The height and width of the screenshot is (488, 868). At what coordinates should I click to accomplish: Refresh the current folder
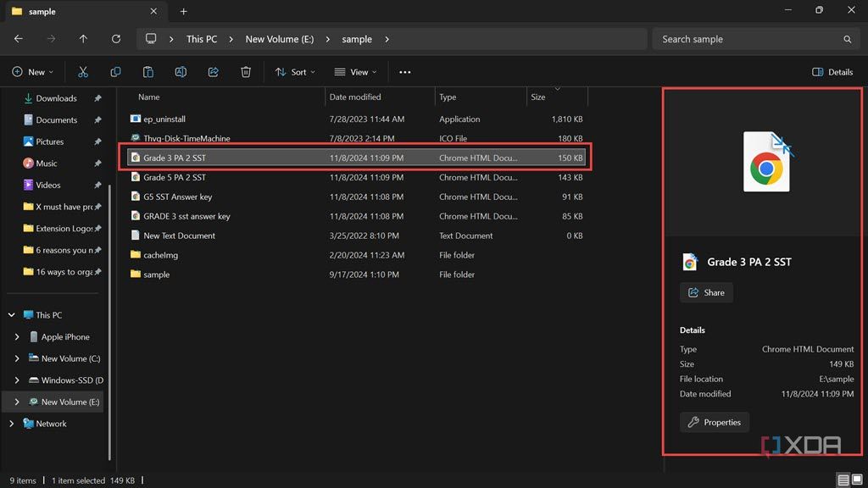click(115, 39)
